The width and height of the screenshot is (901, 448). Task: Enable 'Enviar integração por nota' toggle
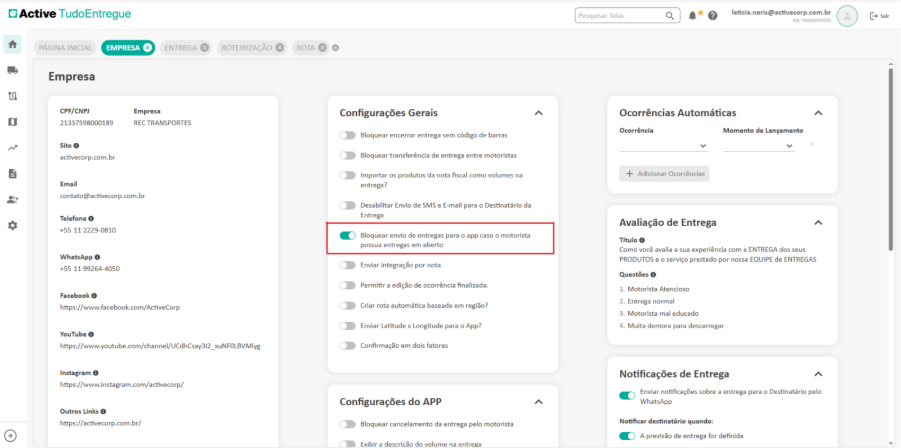coord(348,265)
